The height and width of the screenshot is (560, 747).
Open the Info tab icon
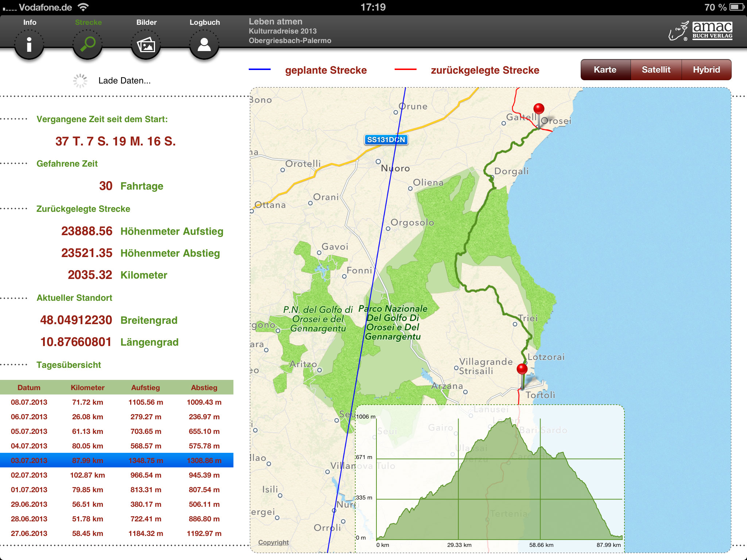point(29,45)
